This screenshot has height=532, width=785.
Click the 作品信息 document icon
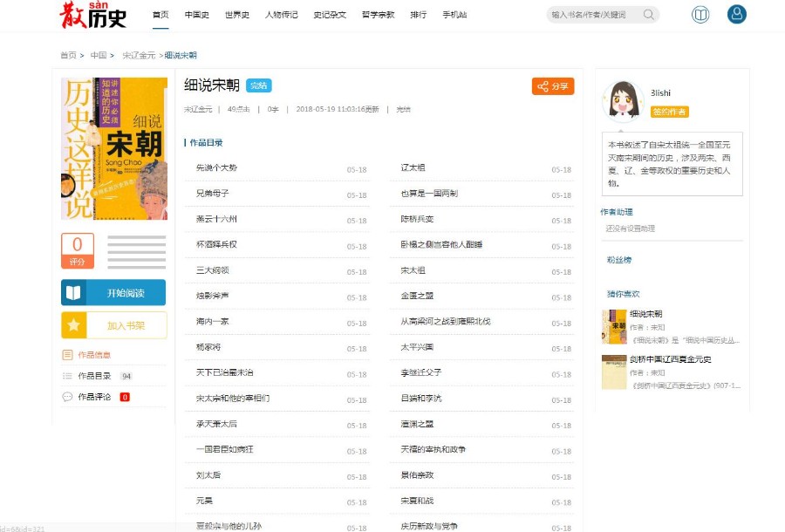67,354
